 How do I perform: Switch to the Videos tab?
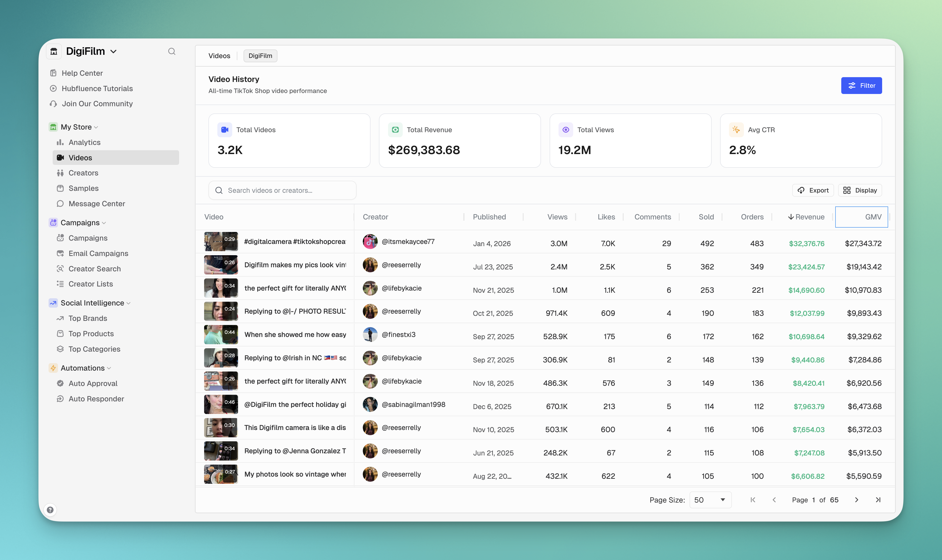point(219,56)
